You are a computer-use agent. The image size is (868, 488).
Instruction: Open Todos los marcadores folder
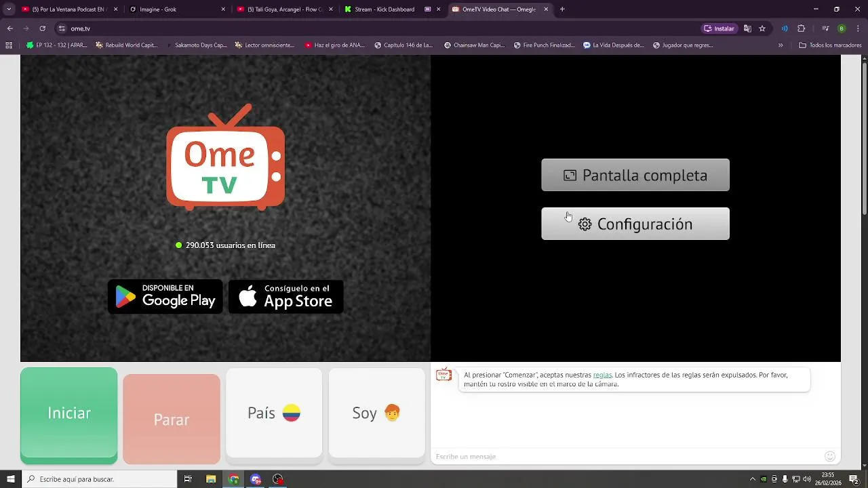pyautogui.click(x=830, y=45)
